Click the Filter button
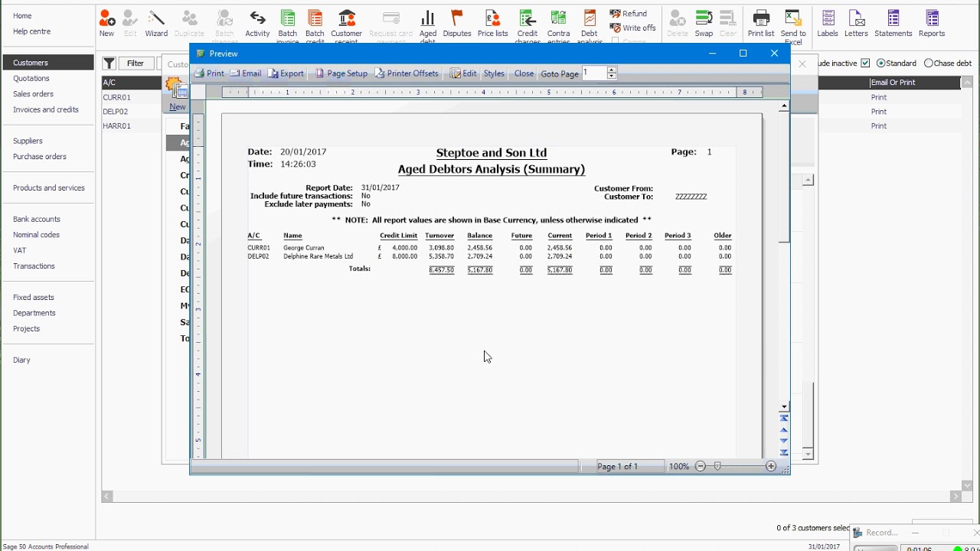980x551 pixels. pos(136,64)
